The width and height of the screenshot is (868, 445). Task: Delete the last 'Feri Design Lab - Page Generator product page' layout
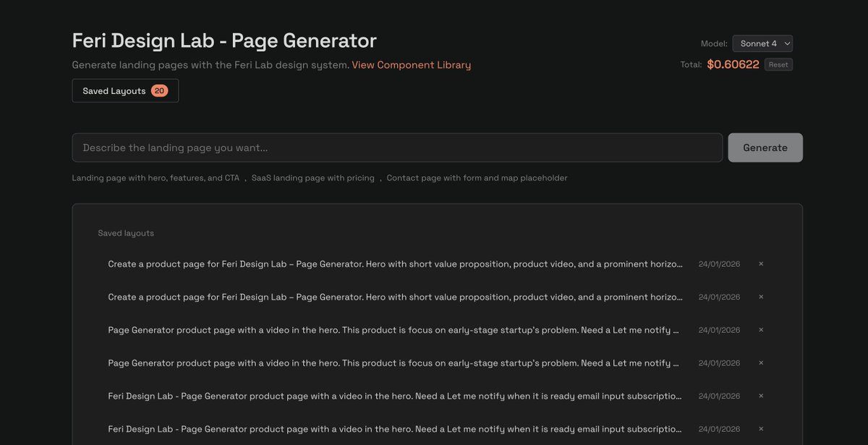click(x=761, y=429)
